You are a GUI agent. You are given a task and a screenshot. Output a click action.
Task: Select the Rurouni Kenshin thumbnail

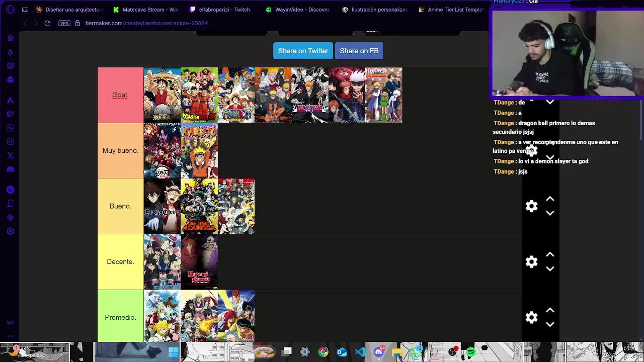click(199, 262)
